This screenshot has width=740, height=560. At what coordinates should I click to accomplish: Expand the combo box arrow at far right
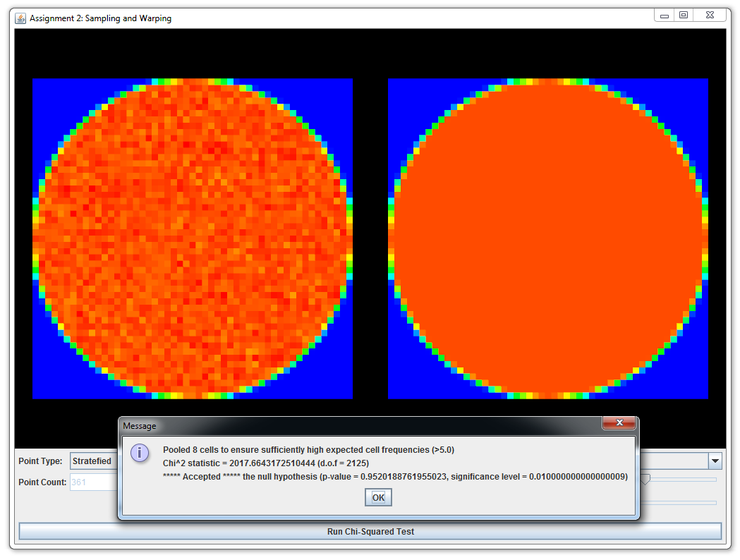point(715,461)
